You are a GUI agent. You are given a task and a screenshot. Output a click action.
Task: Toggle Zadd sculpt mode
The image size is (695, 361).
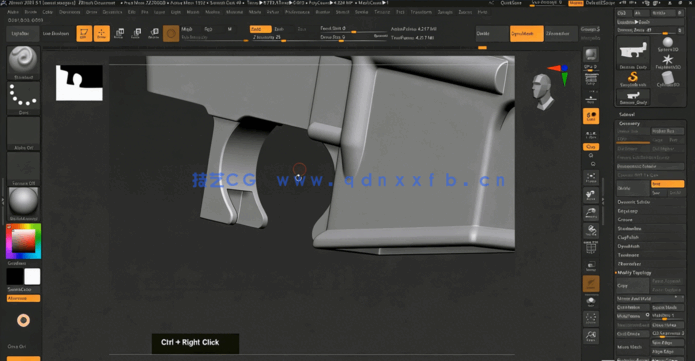click(x=260, y=29)
